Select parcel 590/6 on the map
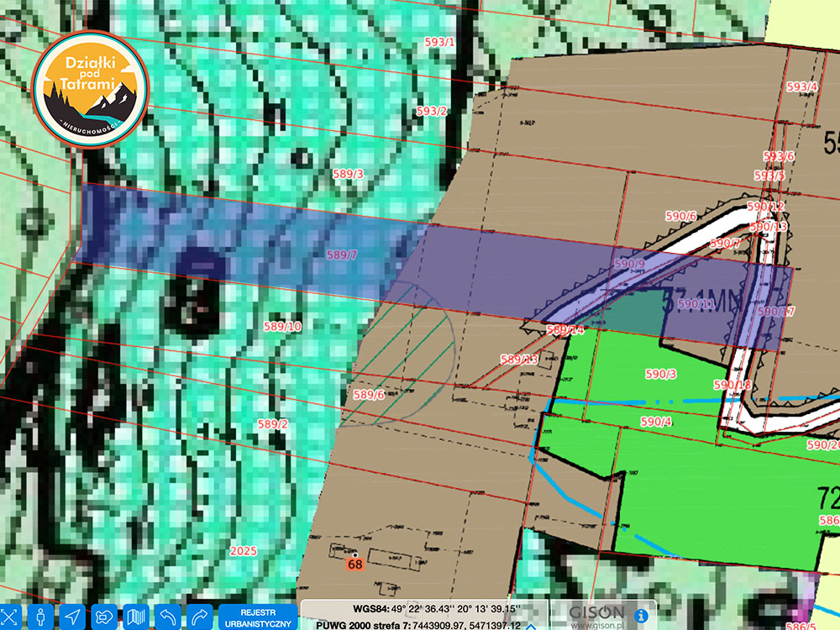The width and height of the screenshot is (840, 630). (680, 216)
